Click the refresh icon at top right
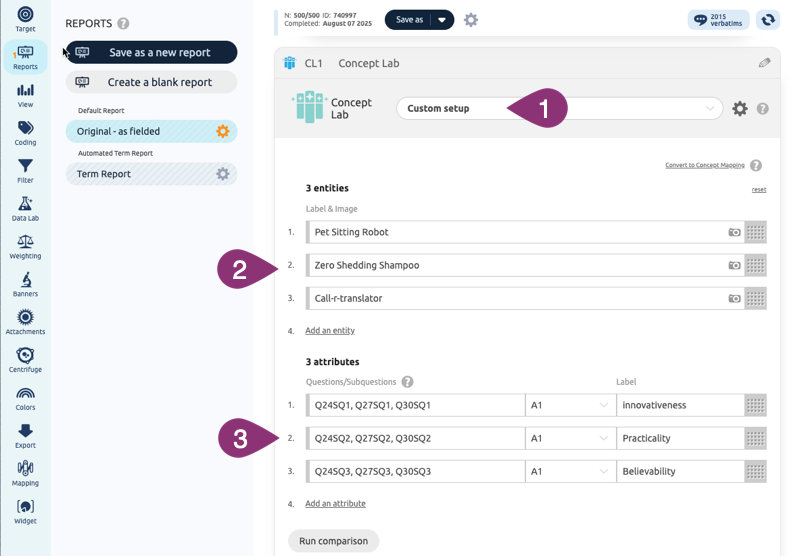800x556 pixels. [x=768, y=20]
